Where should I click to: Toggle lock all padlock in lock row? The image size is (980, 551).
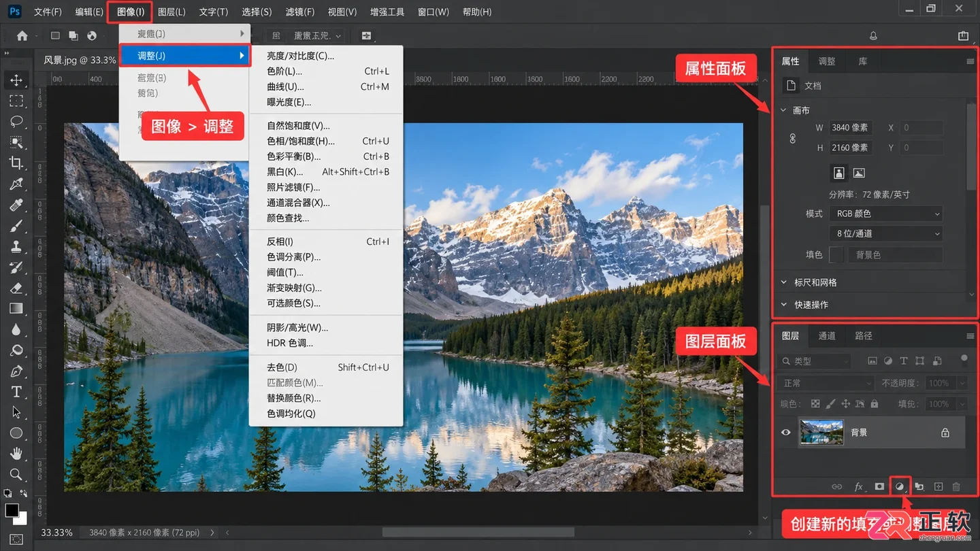[875, 403]
